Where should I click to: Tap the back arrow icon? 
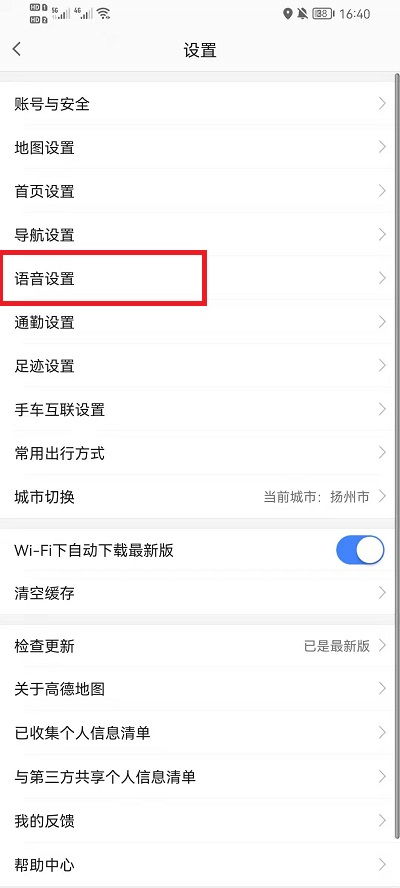[17, 49]
